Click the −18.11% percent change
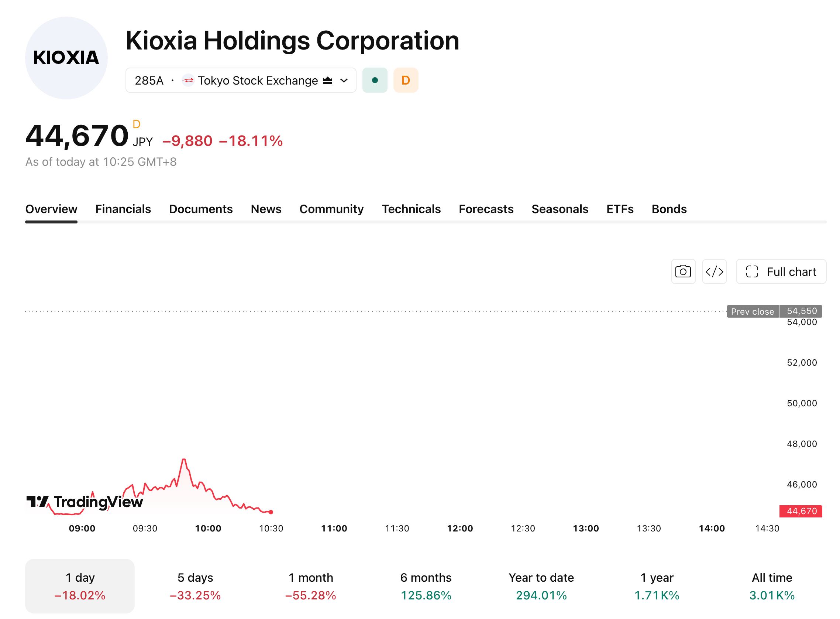 click(251, 141)
